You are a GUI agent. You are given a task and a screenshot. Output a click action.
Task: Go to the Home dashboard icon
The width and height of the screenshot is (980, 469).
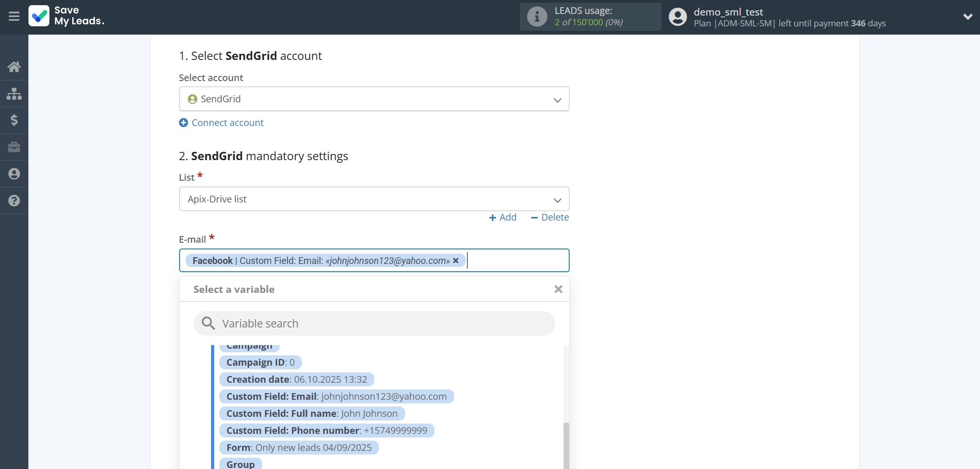14,67
